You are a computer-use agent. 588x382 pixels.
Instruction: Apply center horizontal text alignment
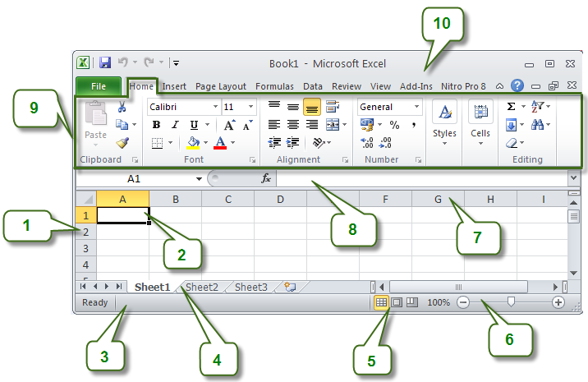293,125
